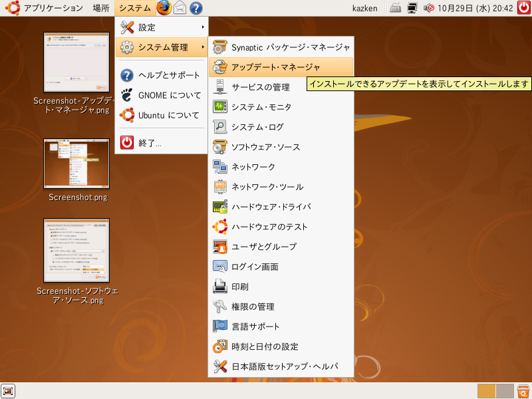The image size is (532, 399).
Task: Click the システム menu in the panel
Action: 135,8
